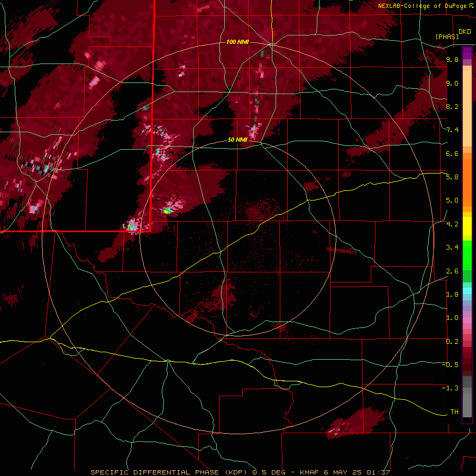Click the 6.6 scale value
This screenshot has width=476, height=476.
click(x=452, y=153)
